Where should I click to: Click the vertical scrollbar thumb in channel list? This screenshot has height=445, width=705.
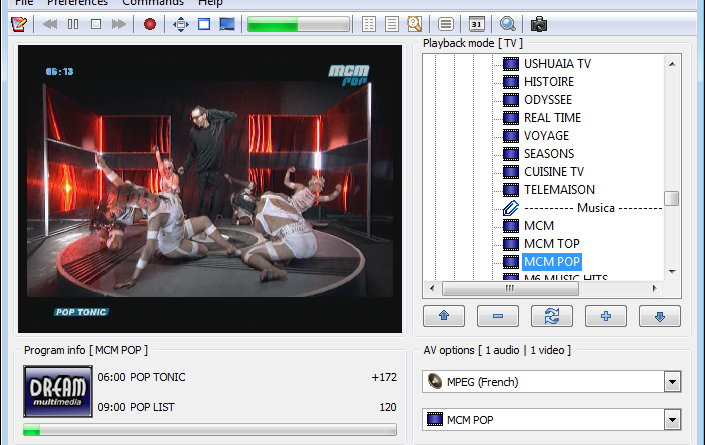click(x=672, y=198)
